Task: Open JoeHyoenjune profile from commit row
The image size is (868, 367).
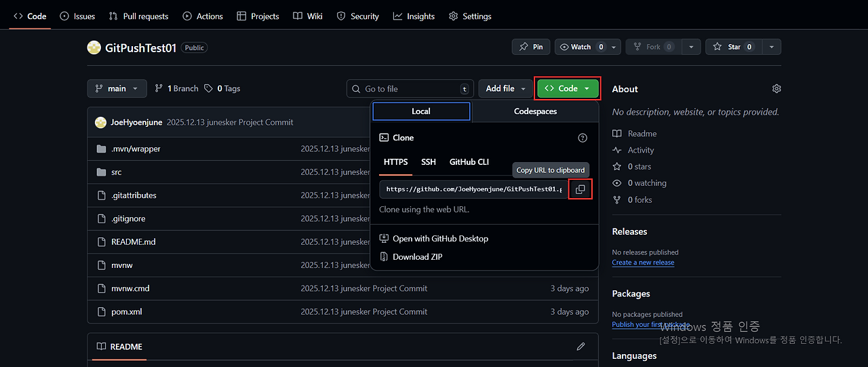Action: (136, 123)
